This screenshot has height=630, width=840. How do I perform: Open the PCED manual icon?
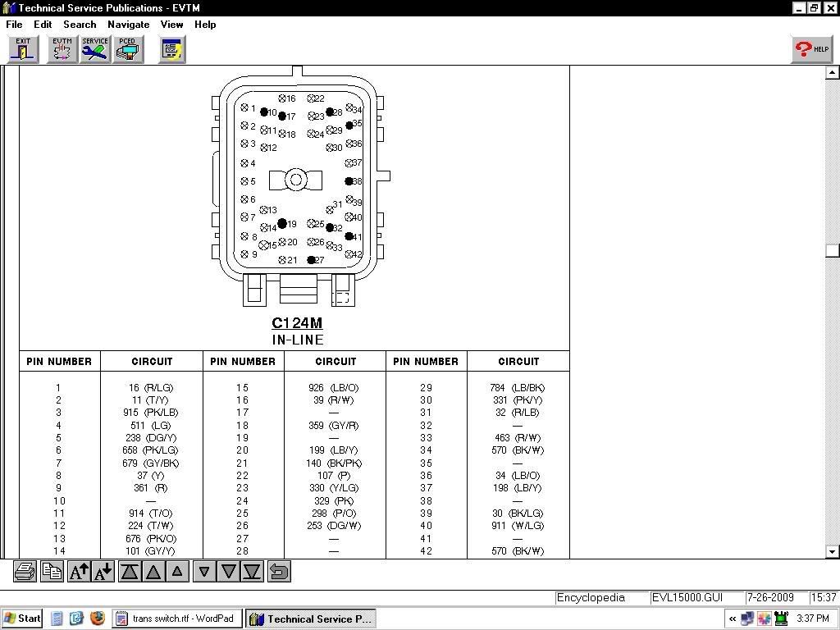pyautogui.click(x=128, y=49)
